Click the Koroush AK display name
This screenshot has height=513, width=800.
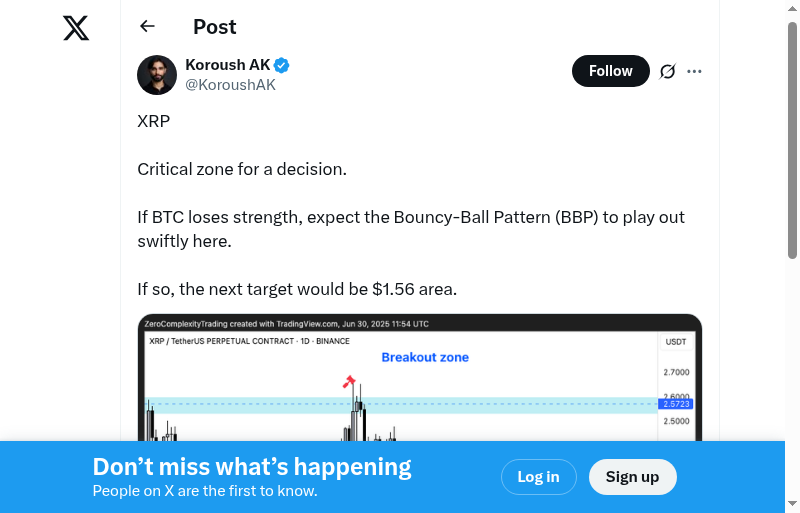227,65
